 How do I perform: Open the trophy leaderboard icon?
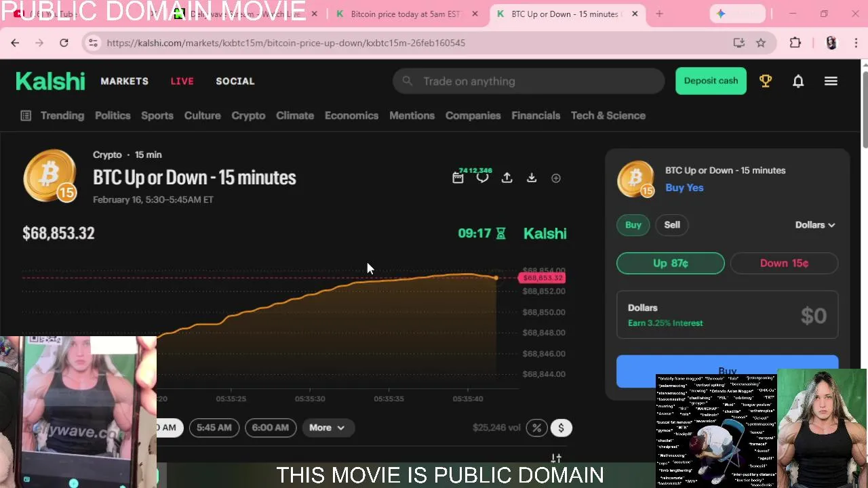click(x=766, y=81)
